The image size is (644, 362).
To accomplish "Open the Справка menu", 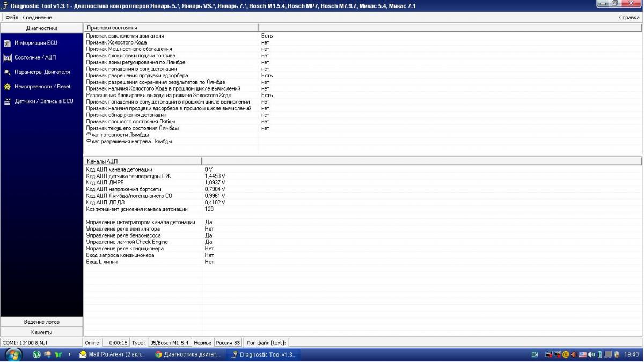I will [x=629, y=18].
